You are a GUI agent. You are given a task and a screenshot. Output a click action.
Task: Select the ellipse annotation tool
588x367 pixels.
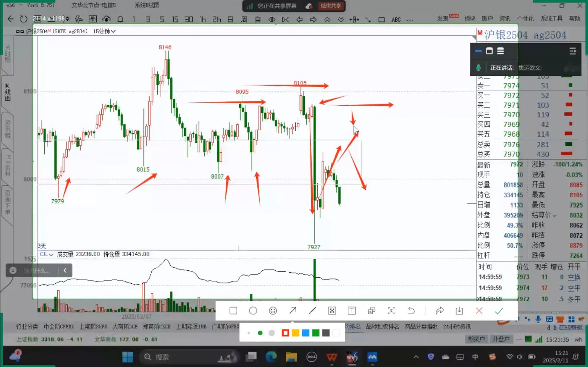coord(253,311)
